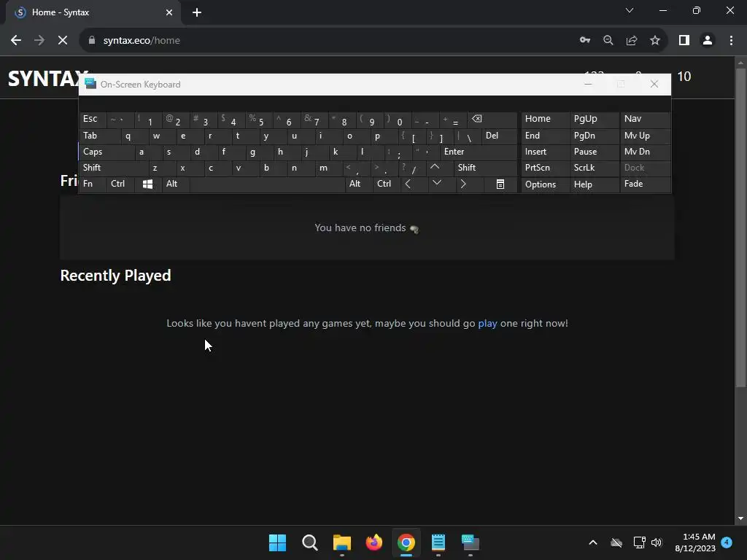This screenshot has height=560, width=747.
Task: Expand the system tray hidden icons chevron
Action: pyautogui.click(x=592, y=542)
